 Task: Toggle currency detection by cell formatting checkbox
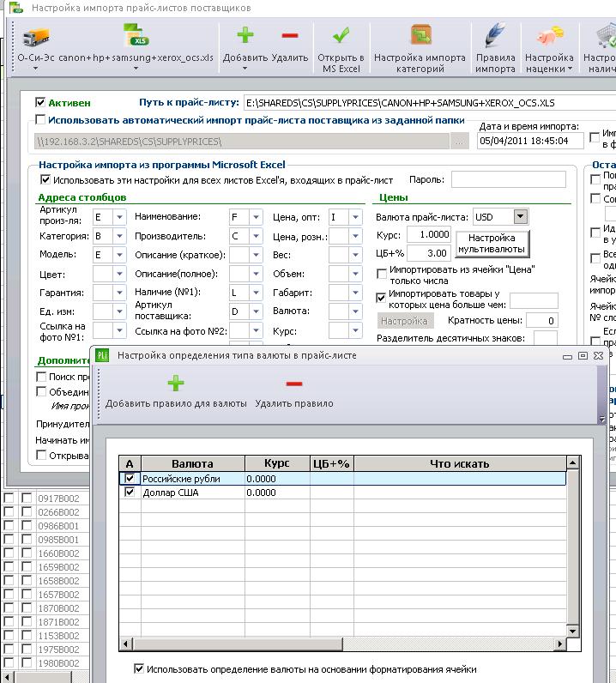[138, 668]
